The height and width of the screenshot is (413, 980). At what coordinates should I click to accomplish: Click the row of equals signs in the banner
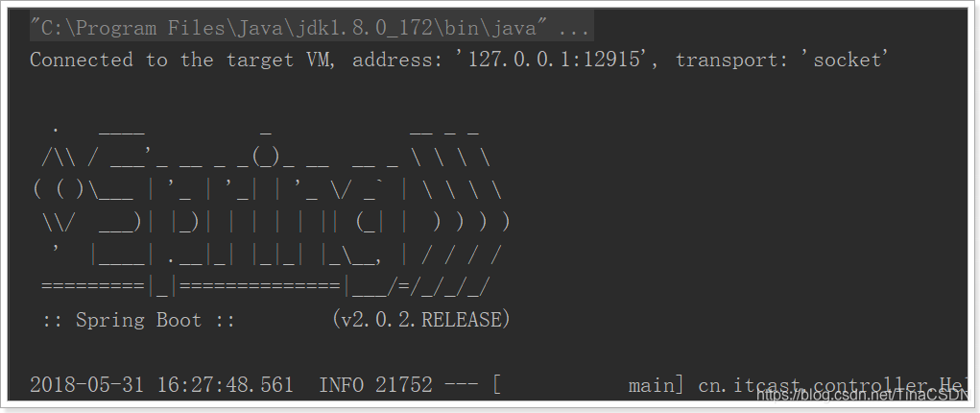click(x=266, y=287)
